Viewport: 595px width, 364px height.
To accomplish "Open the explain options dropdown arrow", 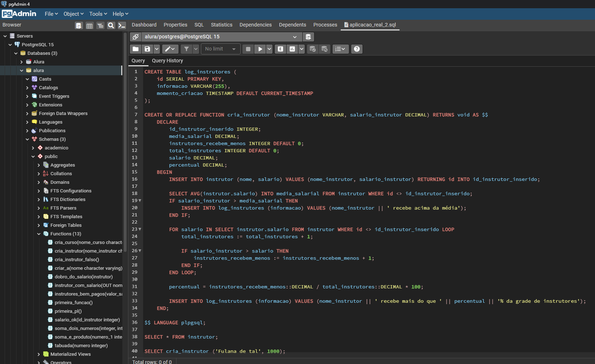I will [301, 49].
